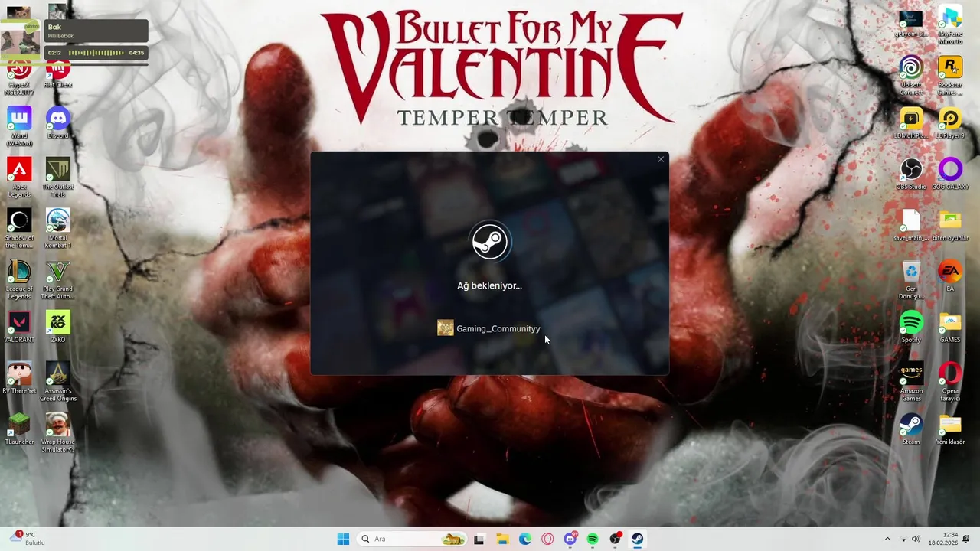Select the 2XKO desktop icon
The height and width of the screenshot is (551, 980).
tap(57, 327)
